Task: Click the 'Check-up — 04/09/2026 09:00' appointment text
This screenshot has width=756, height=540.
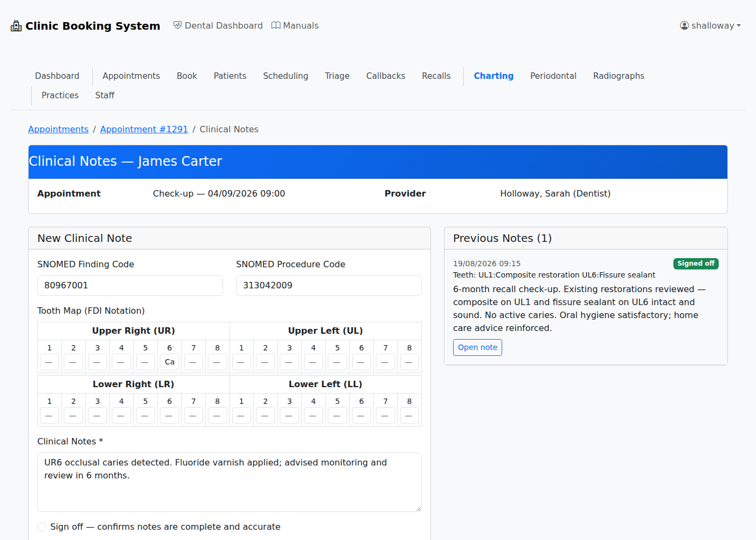Action: tap(219, 194)
